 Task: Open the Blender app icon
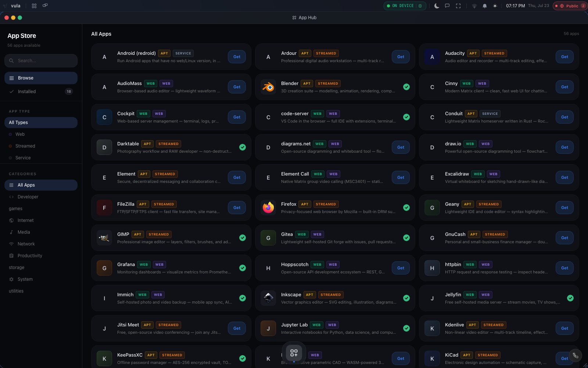pyautogui.click(x=268, y=87)
